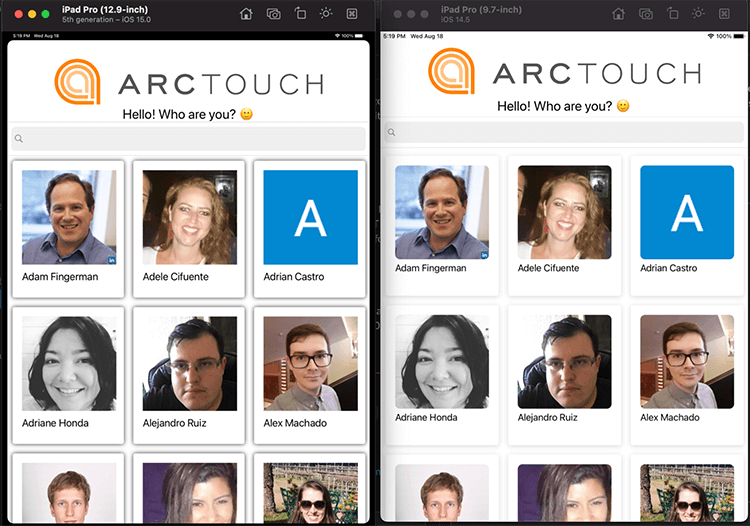Image resolution: width=750 pixels, height=526 pixels.
Task: Click battery status icon in 9.7-inch simulator
Action: [x=739, y=36]
